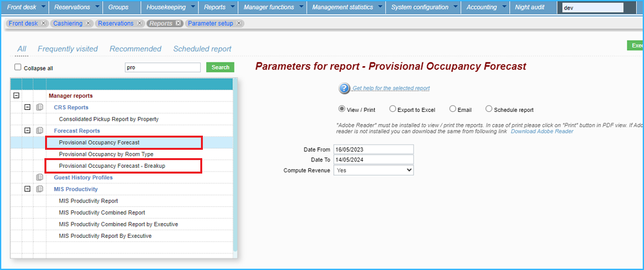The height and width of the screenshot is (270, 644).
Task: Click the Guest History Profiles folder icon
Action: [39, 177]
